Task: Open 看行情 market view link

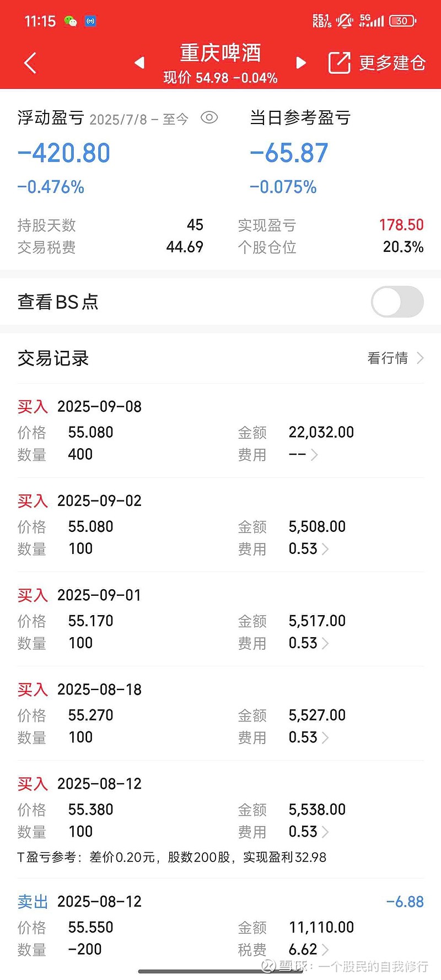Action: [x=395, y=358]
